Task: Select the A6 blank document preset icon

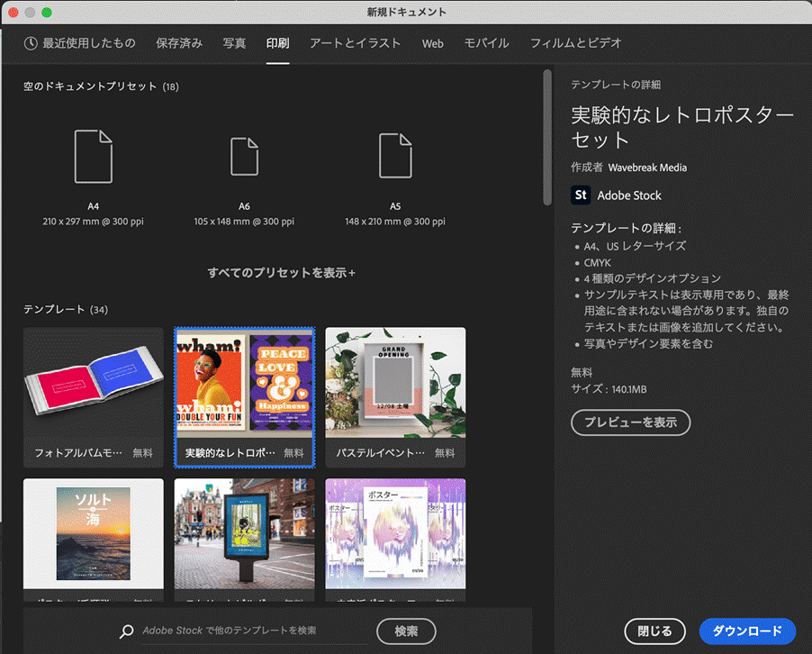Action: [244, 157]
